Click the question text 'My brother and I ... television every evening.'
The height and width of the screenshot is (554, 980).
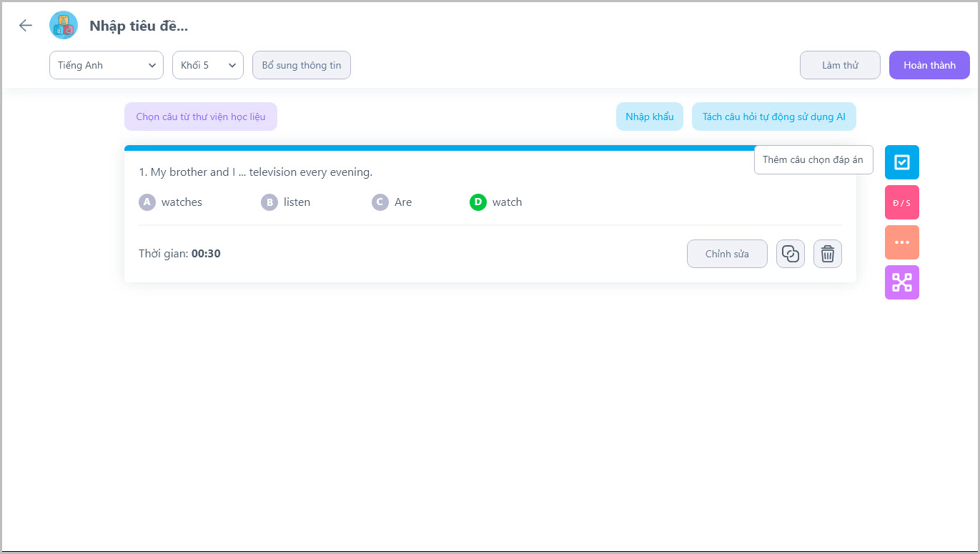point(262,172)
